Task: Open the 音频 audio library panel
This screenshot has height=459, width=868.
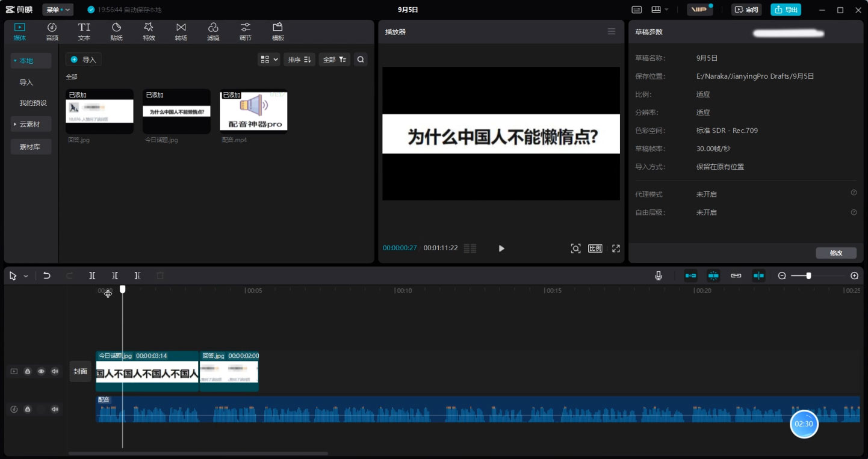Action: coord(52,31)
